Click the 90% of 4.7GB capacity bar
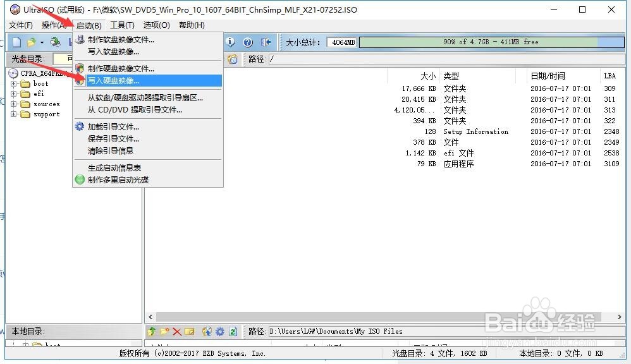The image size is (631, 364). [491, 42]
